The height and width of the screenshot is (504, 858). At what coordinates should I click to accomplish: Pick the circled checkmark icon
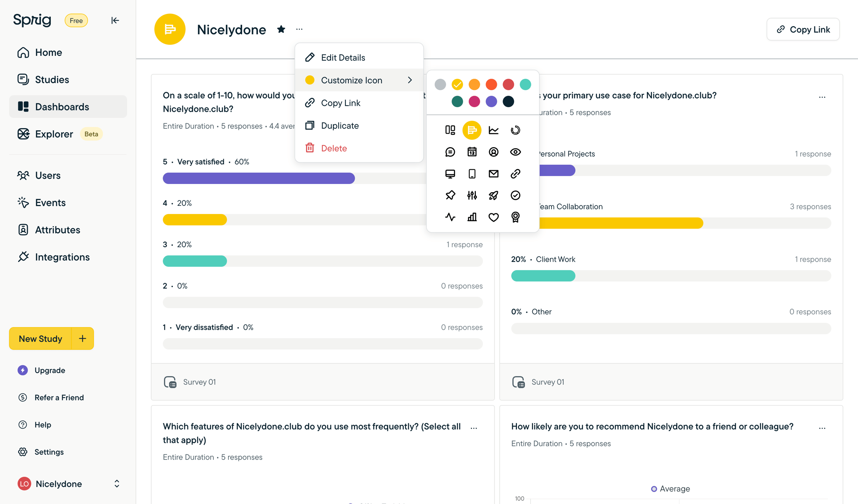pyautogui.click(x=515, y=195)
